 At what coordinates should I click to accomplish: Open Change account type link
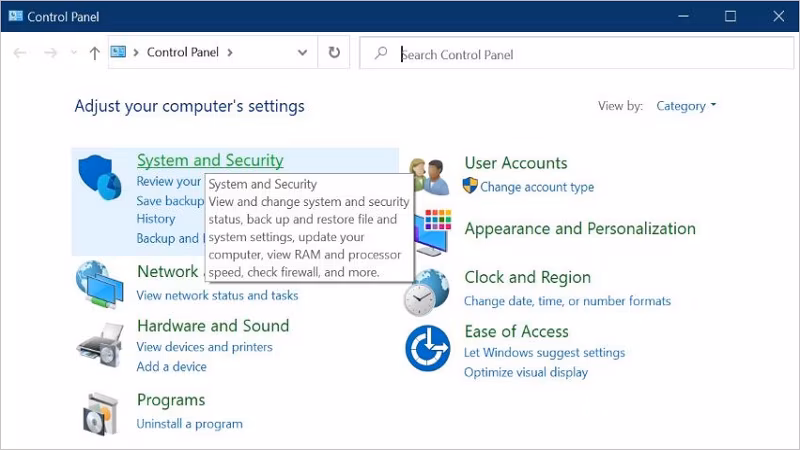[x=537, y=187]
